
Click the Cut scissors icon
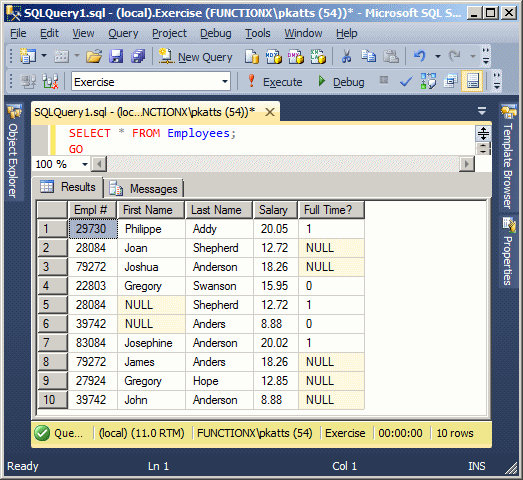[347, 56]
